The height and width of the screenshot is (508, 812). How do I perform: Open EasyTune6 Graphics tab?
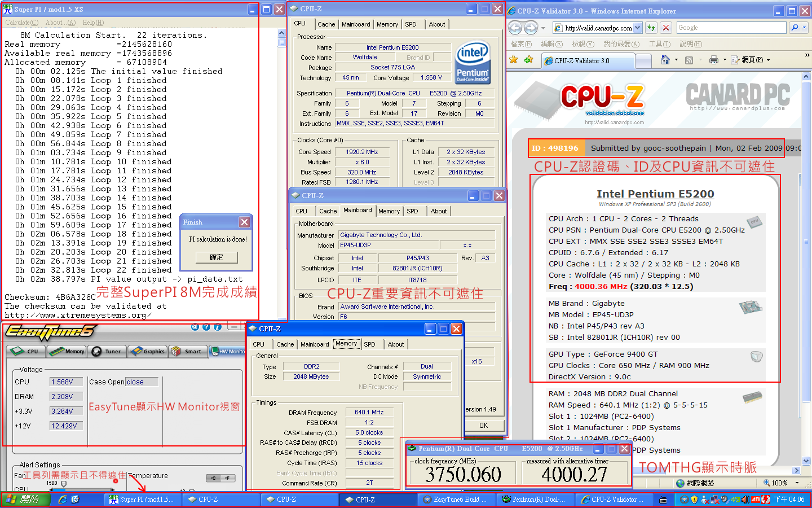pos(147,351)
